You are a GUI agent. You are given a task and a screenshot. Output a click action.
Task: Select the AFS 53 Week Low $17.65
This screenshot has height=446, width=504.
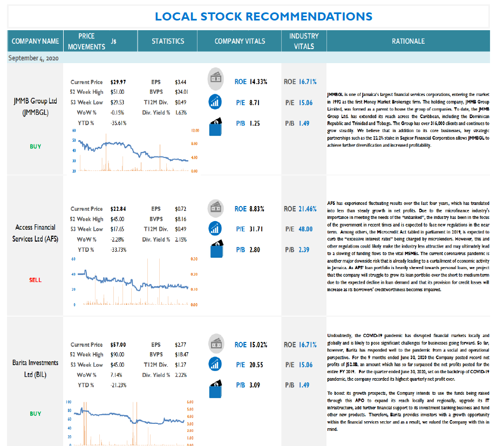click(x=117, y=229)
